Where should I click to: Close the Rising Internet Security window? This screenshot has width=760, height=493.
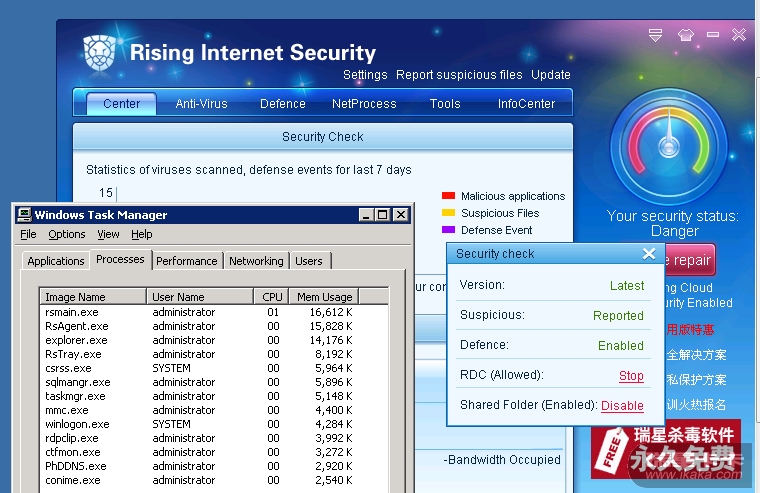tap(739, 34)
